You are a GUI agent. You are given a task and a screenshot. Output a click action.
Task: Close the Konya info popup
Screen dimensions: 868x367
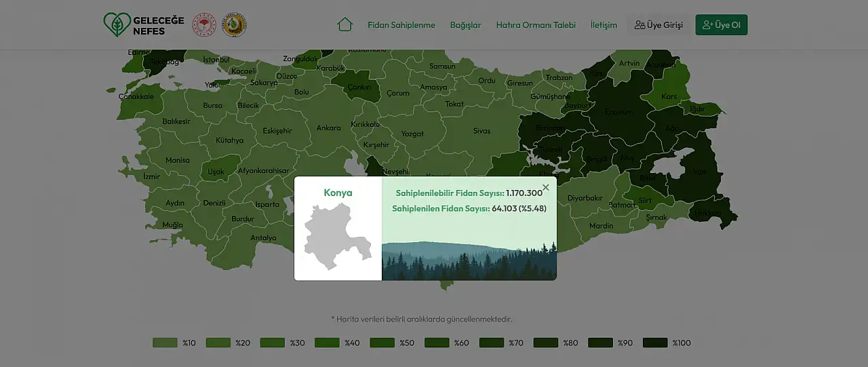(x=546, y=188)
